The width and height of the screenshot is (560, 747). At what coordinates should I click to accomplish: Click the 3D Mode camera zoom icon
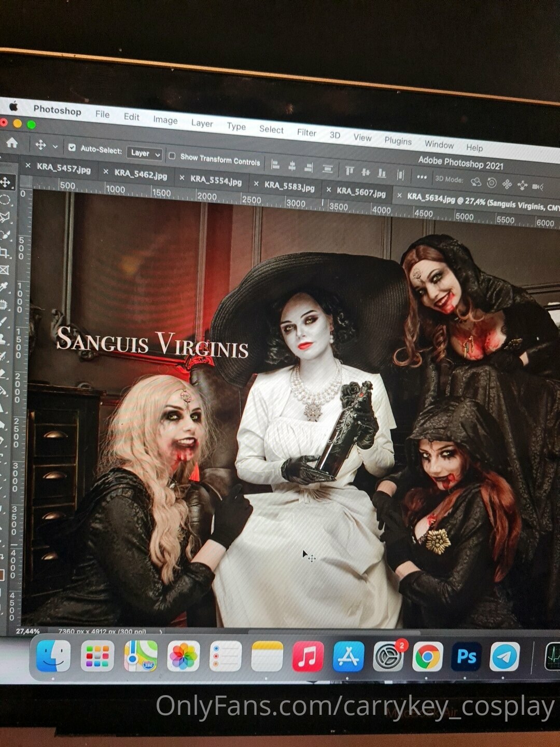[x=538, y=187]
